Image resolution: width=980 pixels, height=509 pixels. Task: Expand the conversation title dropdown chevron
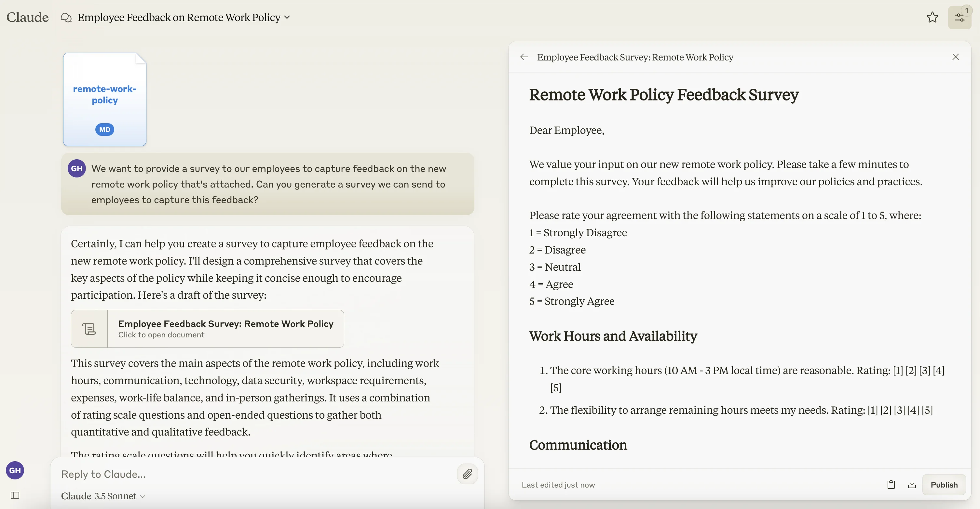pyautogui.click(x=287, y=17)
